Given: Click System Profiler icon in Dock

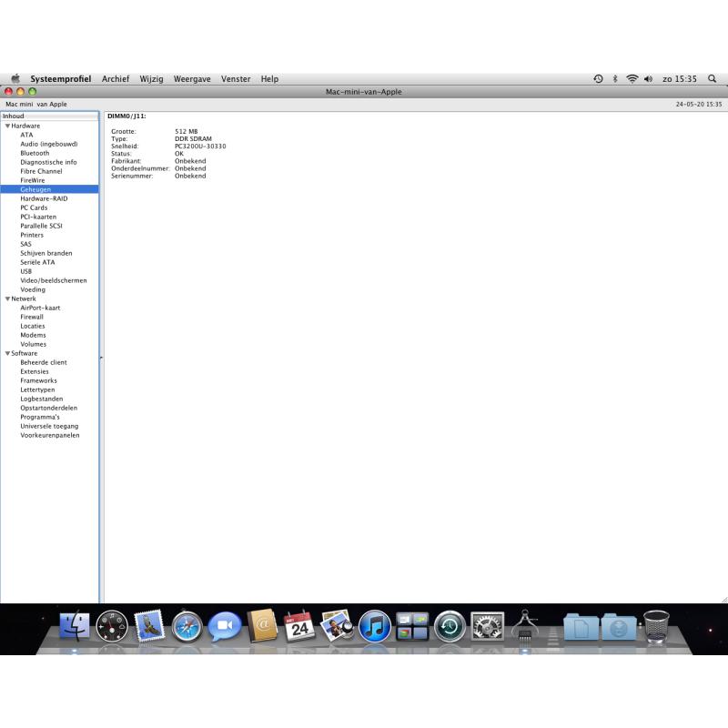Looking at the screenshot, I should coord(525,626).
